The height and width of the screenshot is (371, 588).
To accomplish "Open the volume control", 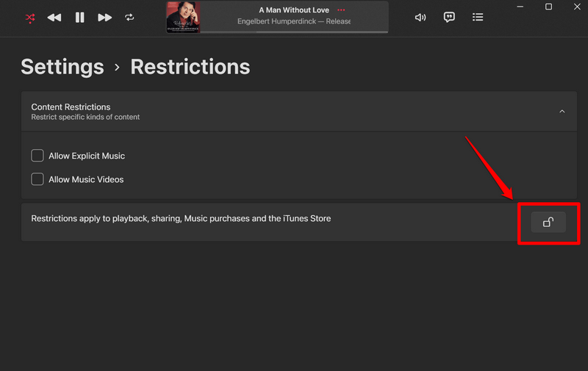I will click(420, 17).
